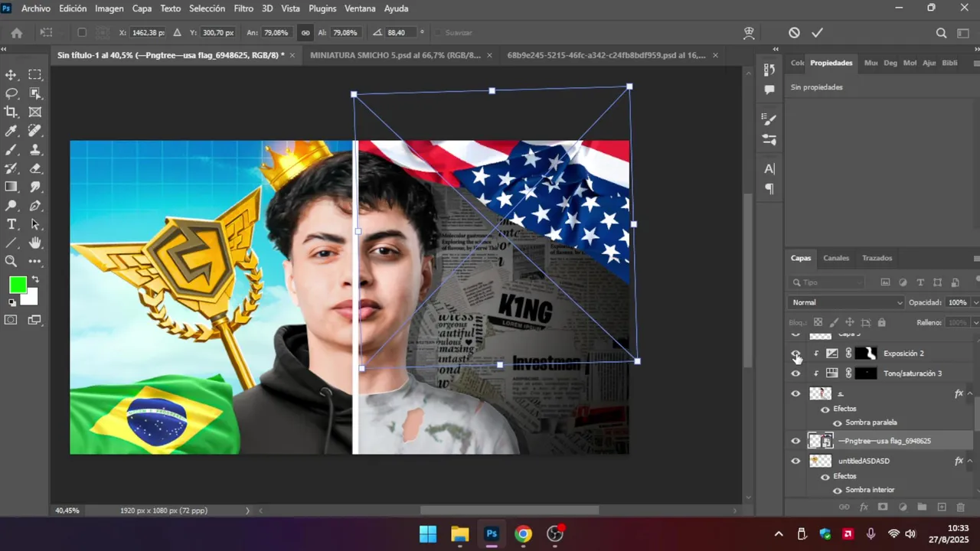
Task: Select the Brush tool
Action: click(x=11, y=150)
